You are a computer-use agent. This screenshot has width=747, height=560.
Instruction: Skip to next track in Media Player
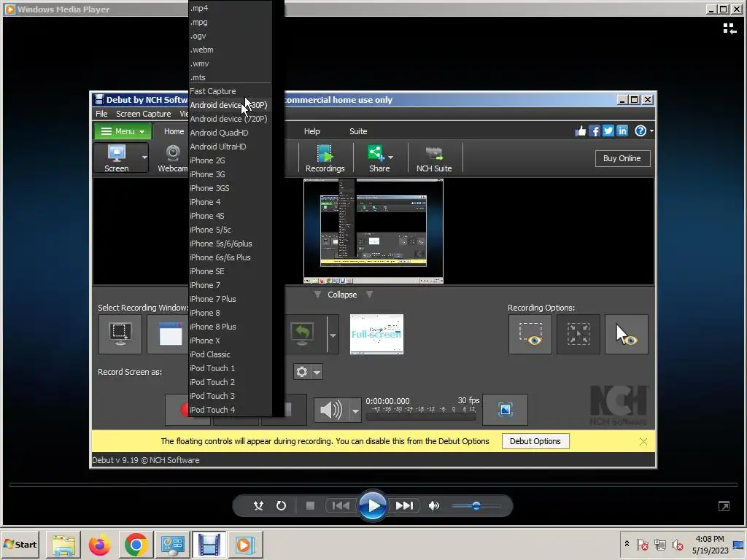[x=404, y=506]
